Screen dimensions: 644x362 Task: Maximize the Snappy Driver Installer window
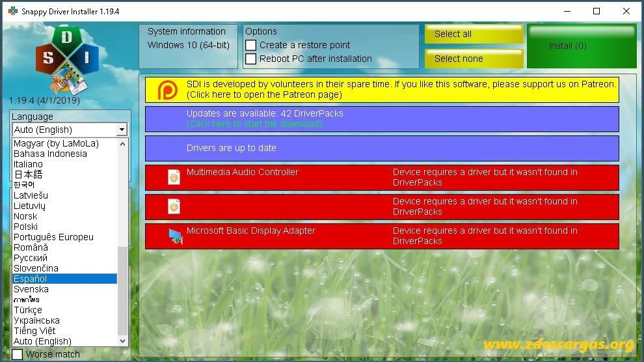pyautogui.click(x=597, y=11)
